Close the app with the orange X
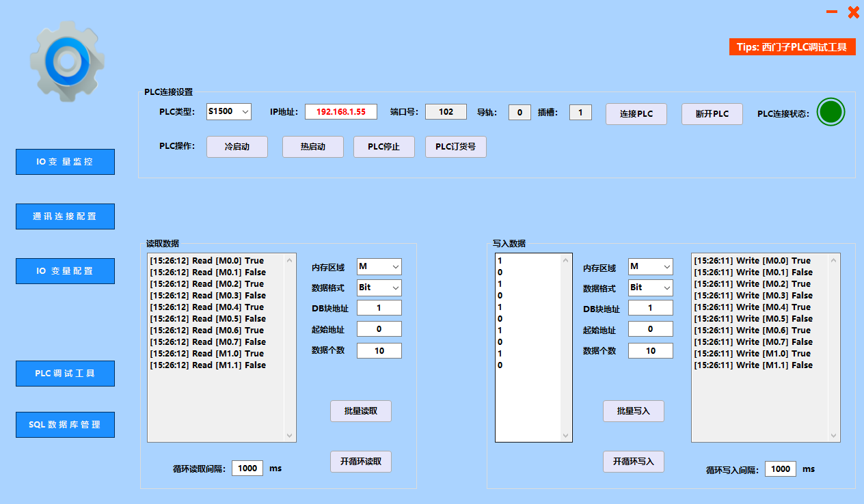Screen dimensions: 864x504 pyautogui.click(x=853, y=12)
